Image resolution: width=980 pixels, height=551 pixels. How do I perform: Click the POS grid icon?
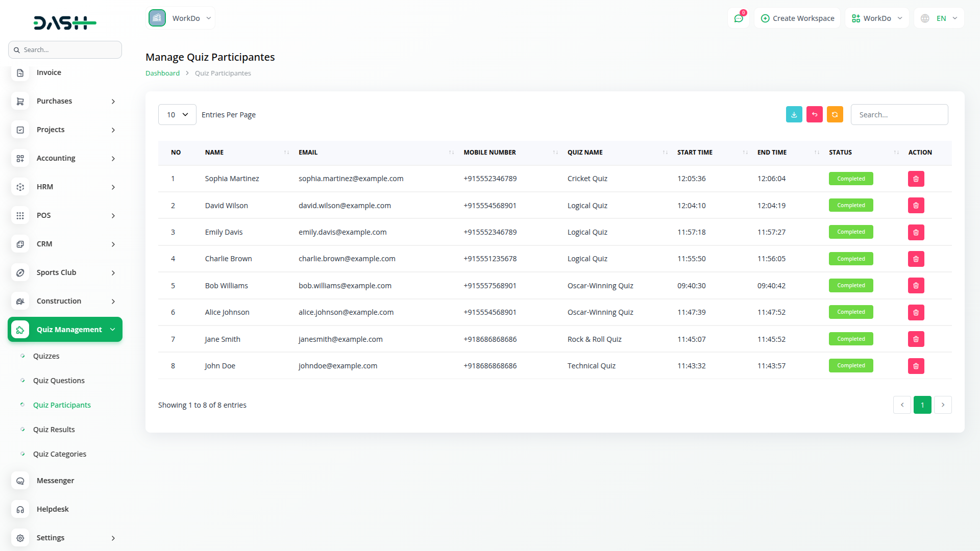20,215
